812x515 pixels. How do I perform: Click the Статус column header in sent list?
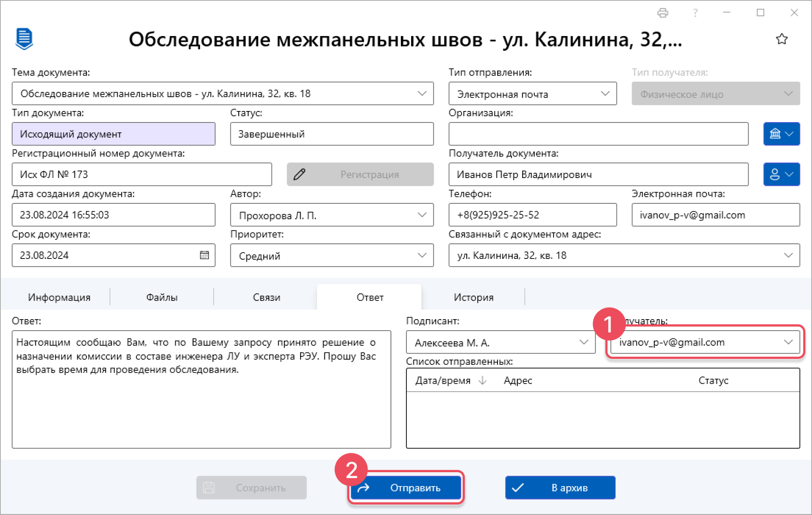[713, 380]
